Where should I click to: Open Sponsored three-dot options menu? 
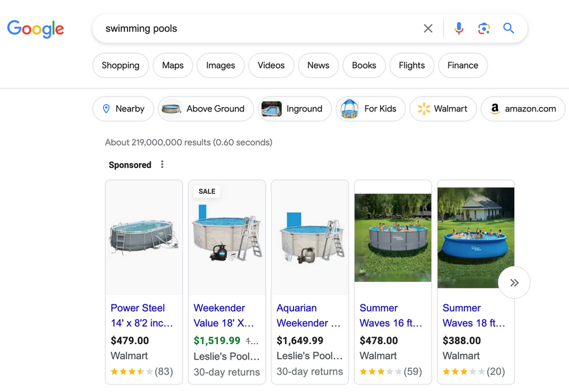(162, 164)
